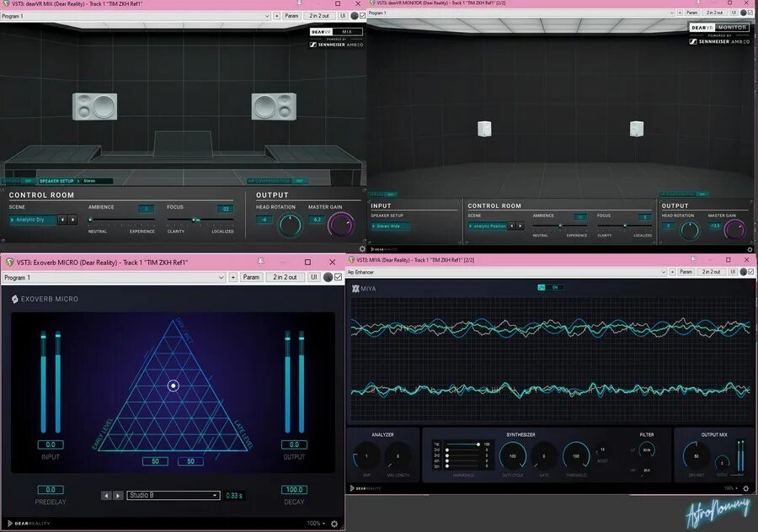Toggle the dearVR MIX plugin enable checkbox
The image size is (758, 532).
point(362,16)
